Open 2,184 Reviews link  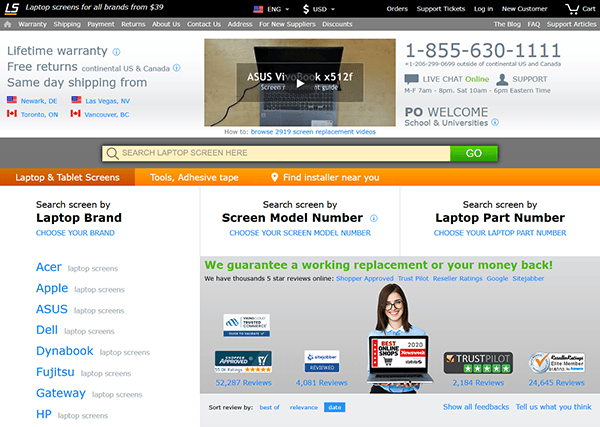[478, 383]
